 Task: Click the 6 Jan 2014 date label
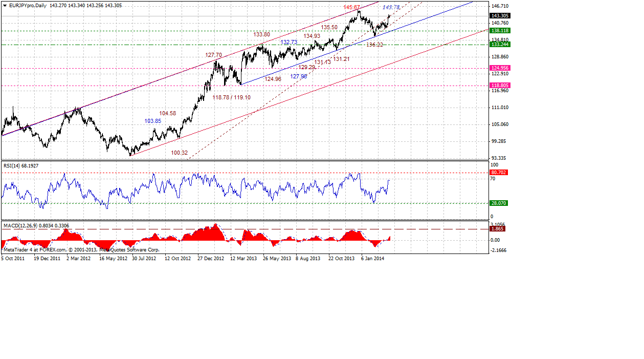click(x=373, y=259)
